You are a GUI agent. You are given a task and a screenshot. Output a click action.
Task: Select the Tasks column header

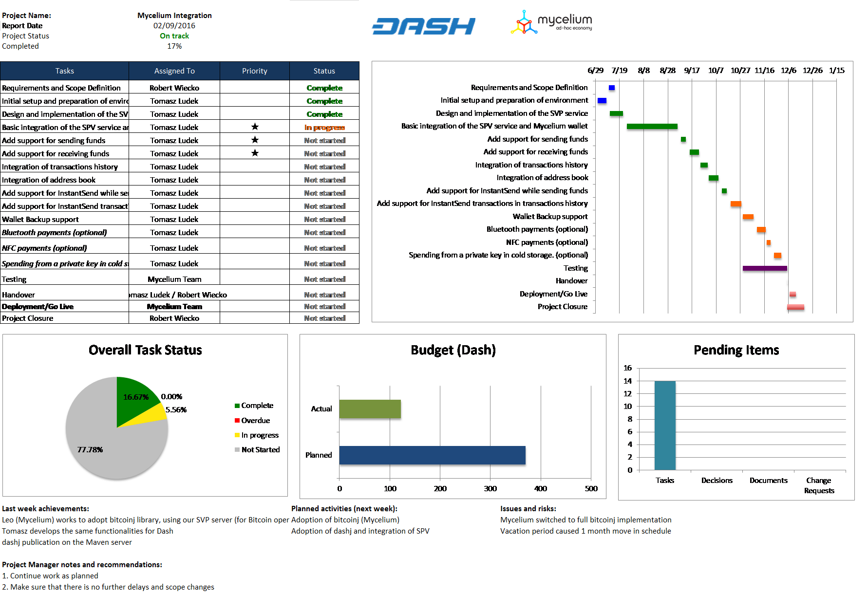65,71
